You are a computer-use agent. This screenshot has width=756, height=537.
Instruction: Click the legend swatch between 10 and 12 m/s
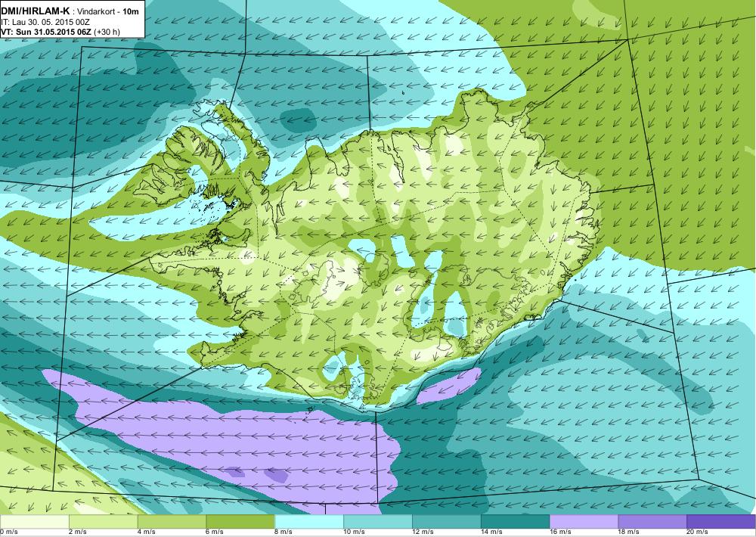point(377,522)
